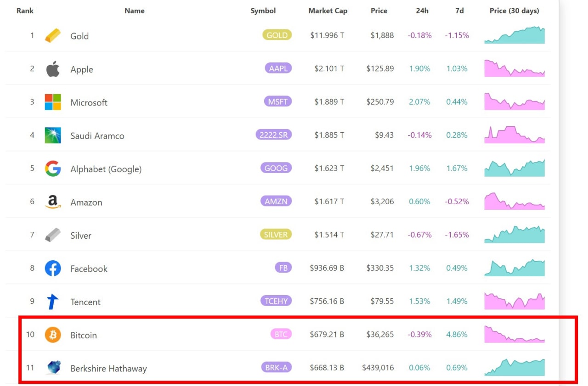This screenshot has height=386, width=588.
Task: Open the Apple company name link
Action: point(82,69)
